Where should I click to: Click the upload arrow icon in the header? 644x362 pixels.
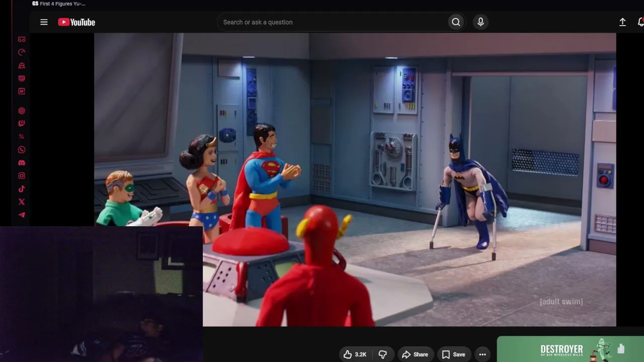pyautogui.click(x=622, y=22)
